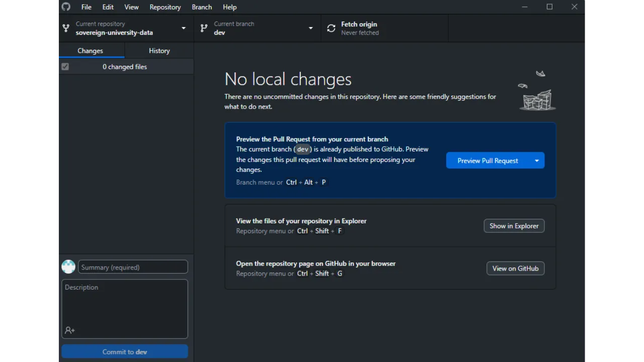Toggle the changed files checkbox
Image resolution: width=644 pixels, height=362 pixels.
tap(65, 66)
